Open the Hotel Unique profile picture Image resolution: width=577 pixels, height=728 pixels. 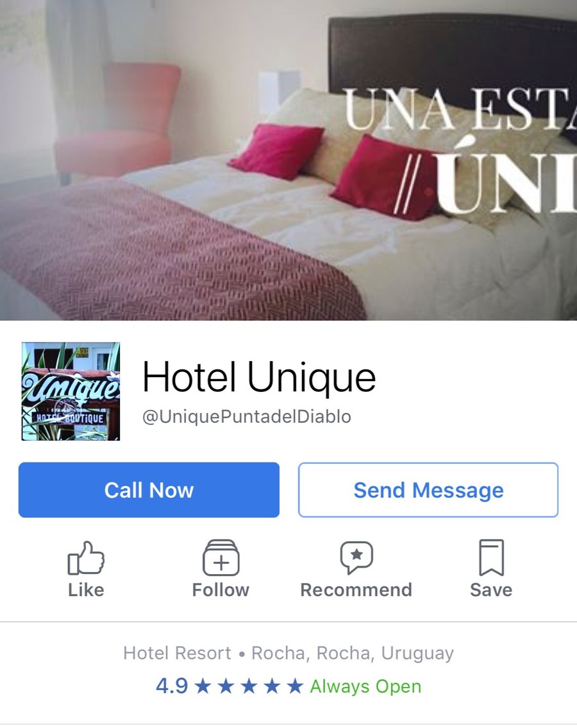(x=71, y=391)
